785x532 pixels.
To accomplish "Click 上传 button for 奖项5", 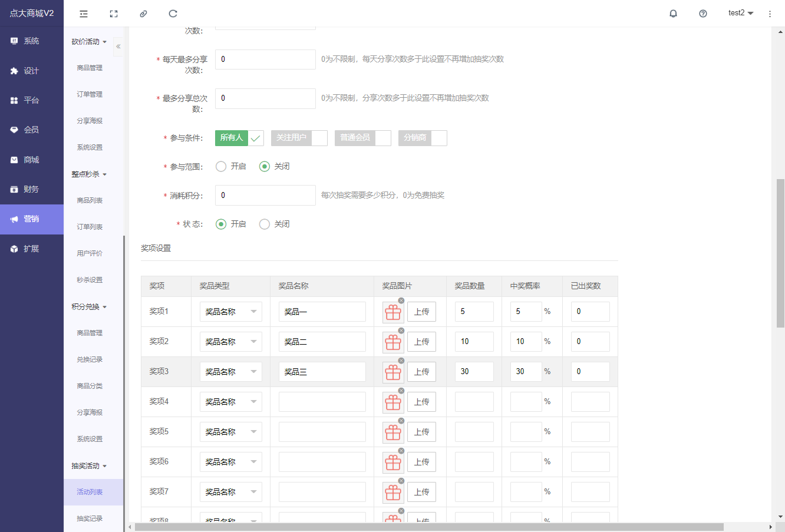I will [422, 432].
